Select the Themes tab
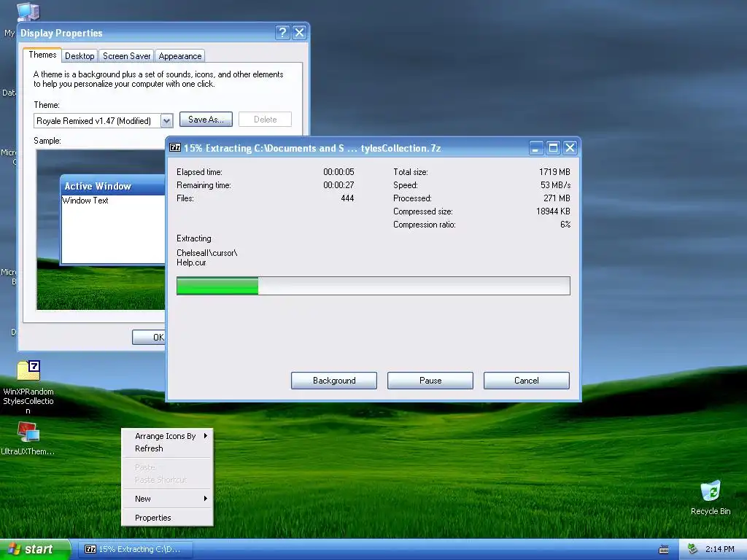Image resolution: width=747 pixels, height=560 pixels. pos(42,55)
